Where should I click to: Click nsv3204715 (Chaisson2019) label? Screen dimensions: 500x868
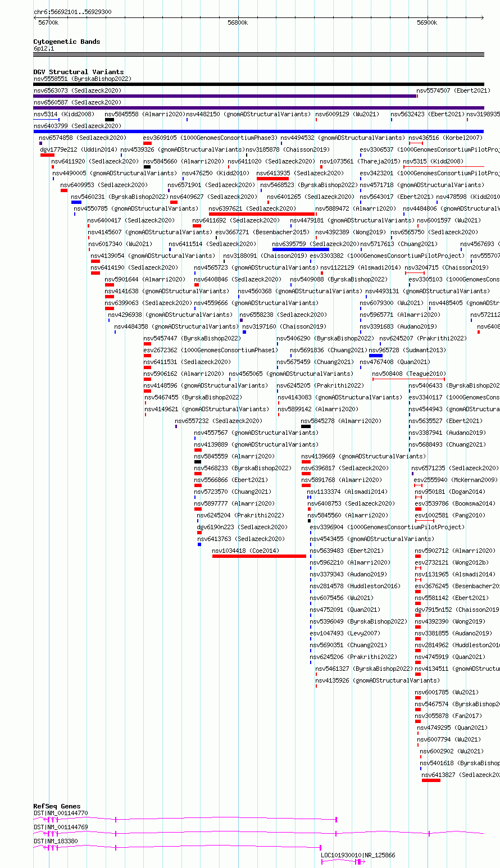click(447, 267)
